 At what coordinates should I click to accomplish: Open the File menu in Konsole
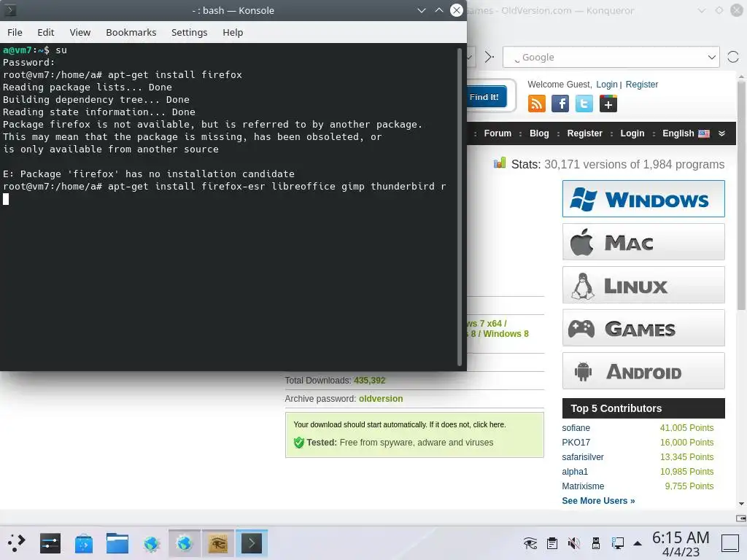15,32
